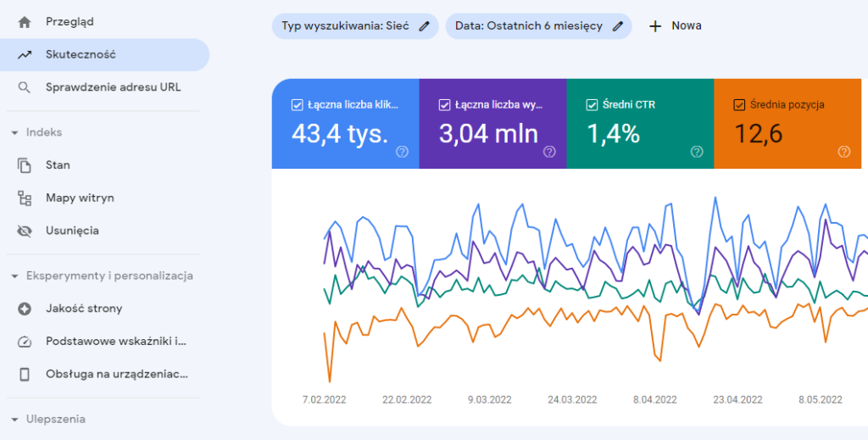Screen dimensions: 868x440
Task: Click the 12,6 average position value
Action: point(759,134)
